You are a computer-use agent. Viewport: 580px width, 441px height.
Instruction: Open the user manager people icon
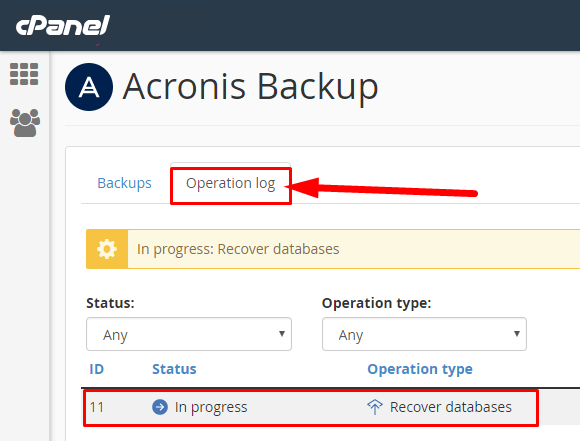[25, 123]
